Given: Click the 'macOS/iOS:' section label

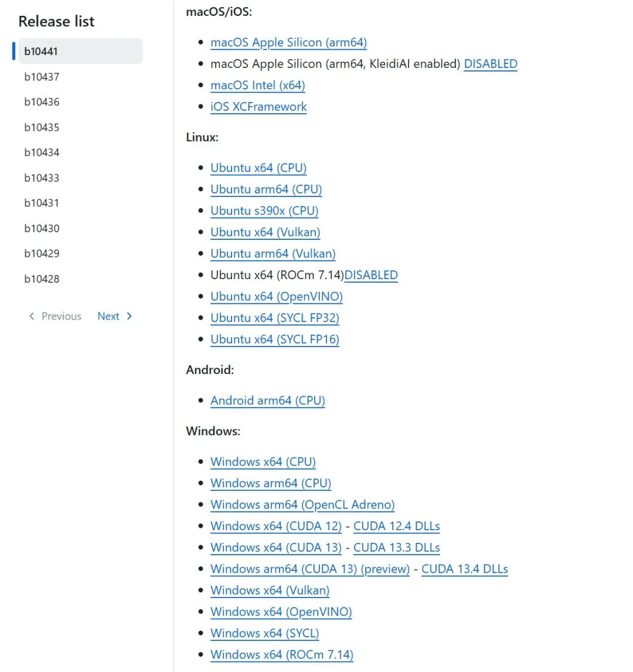Looking at the screenshot, I should 219,12.
